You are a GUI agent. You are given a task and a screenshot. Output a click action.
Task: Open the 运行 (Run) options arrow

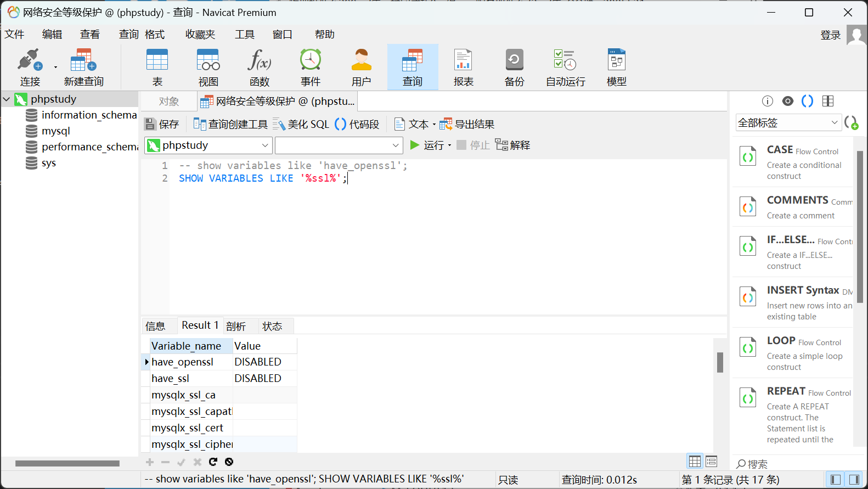[x=449, y=145]
